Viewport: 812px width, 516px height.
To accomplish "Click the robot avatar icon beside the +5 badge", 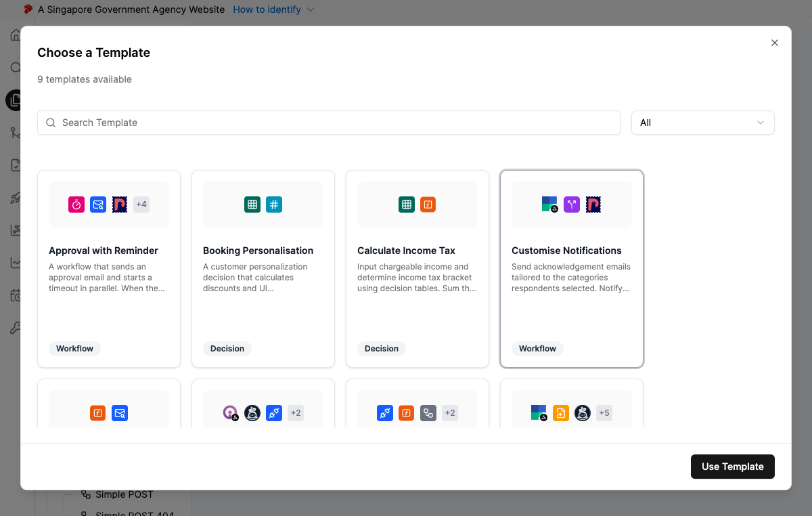I will tap(583, 413).
